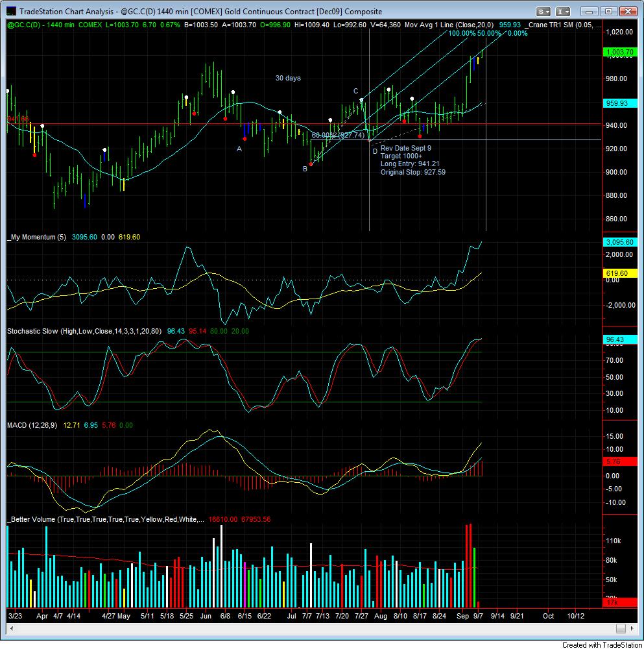Click the yellow 619.60 momentum value tag
644x649 pixels.
click(619, 273)
